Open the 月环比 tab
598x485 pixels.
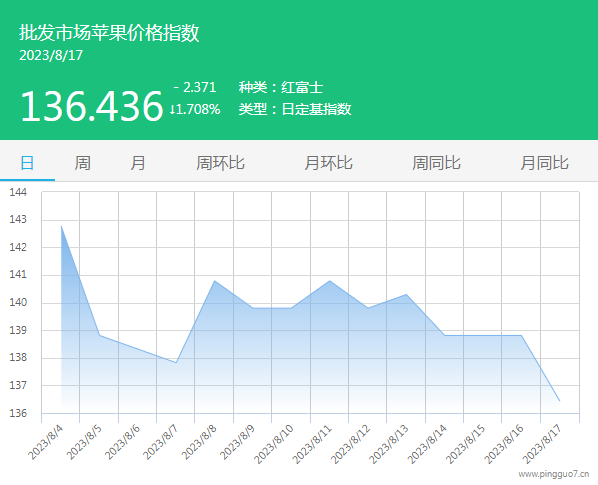[328, 163]
